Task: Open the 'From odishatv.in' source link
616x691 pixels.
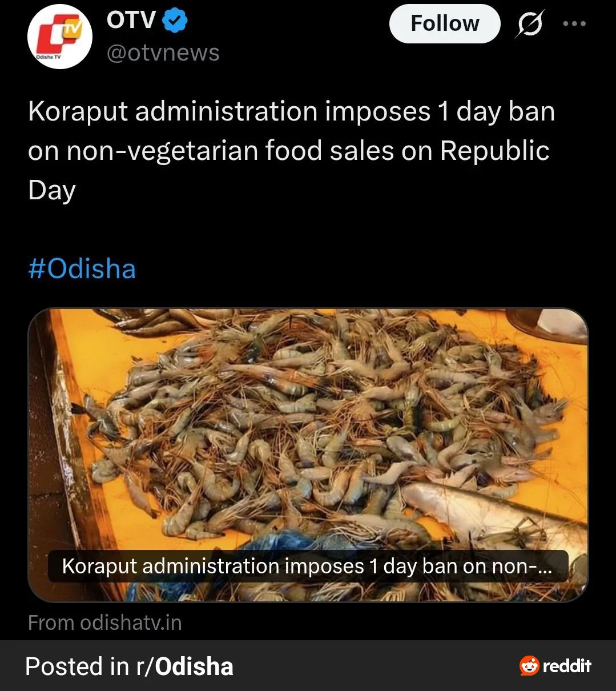Action: [x=105, y=622]
